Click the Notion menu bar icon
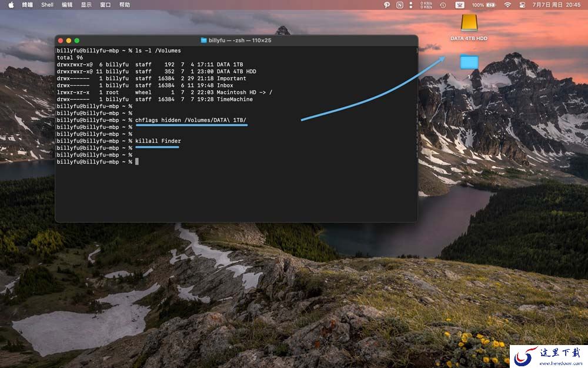The height and width of the screenshot is (368, 588). tap(400, 5)
